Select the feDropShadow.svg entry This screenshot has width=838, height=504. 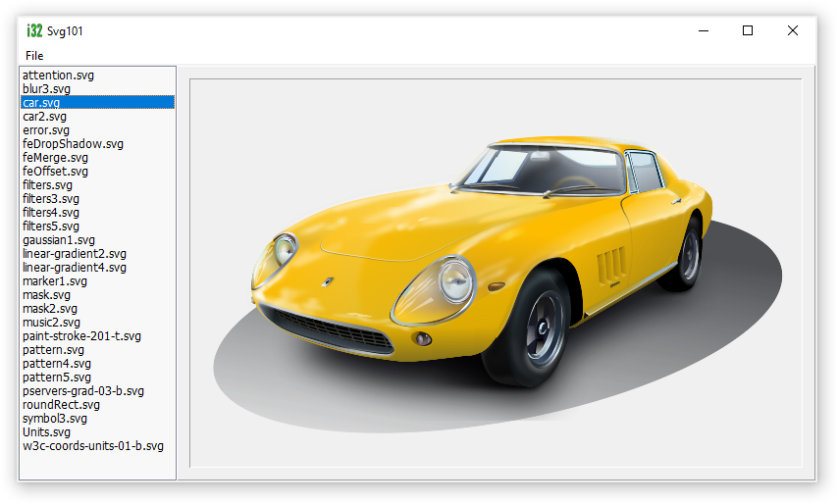73,144
